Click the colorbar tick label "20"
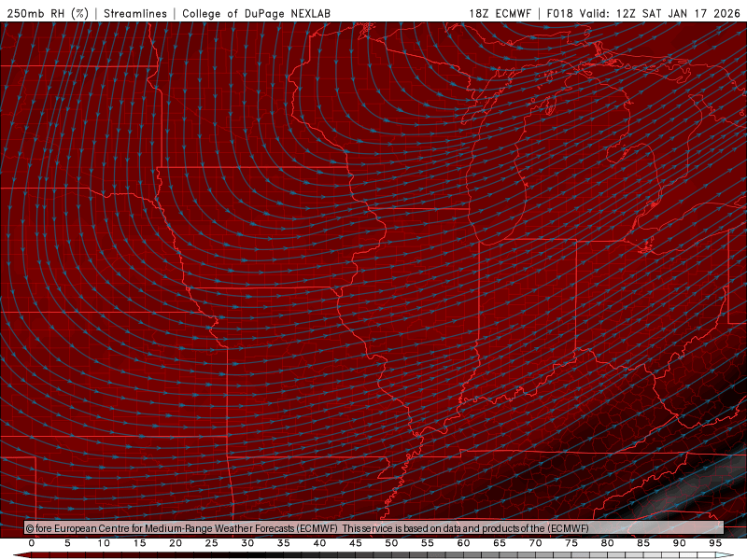The image size is (747, 560). [176, 543]
